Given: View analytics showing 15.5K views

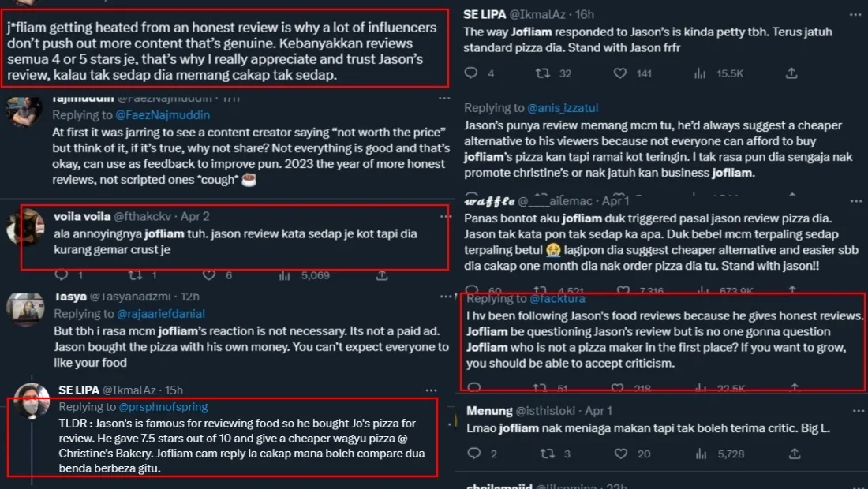Looking at the screenshot, I should (x=699, y=73).
